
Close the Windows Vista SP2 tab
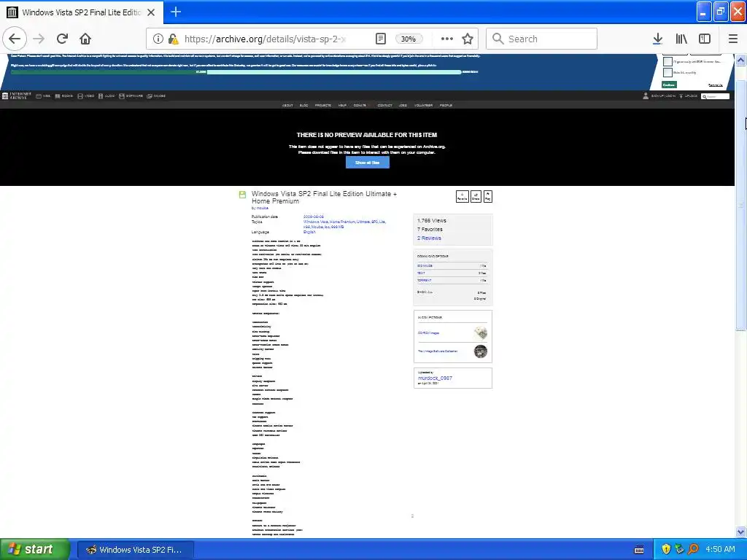click(x=151, y=12)
